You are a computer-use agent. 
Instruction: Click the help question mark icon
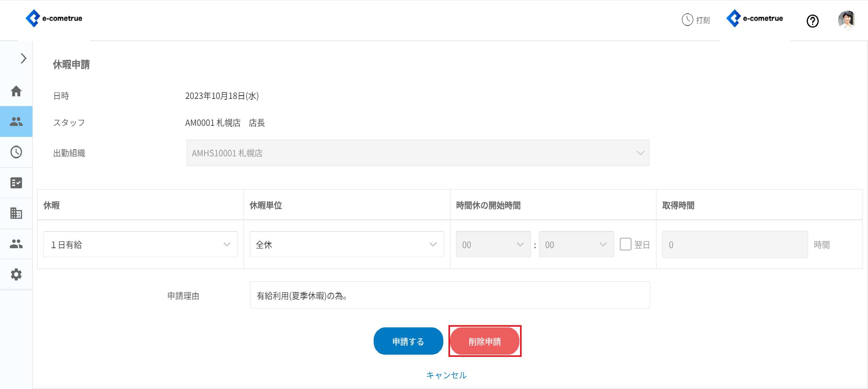point(812,21)
